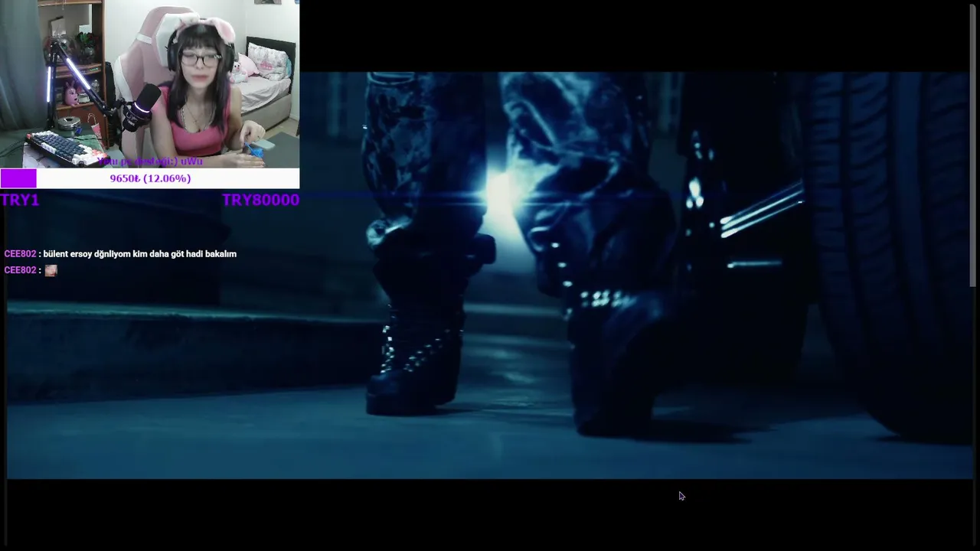980x551 pixels.
Task: Click the page vertical scrollbar thumb
Action: click(974, 145)
